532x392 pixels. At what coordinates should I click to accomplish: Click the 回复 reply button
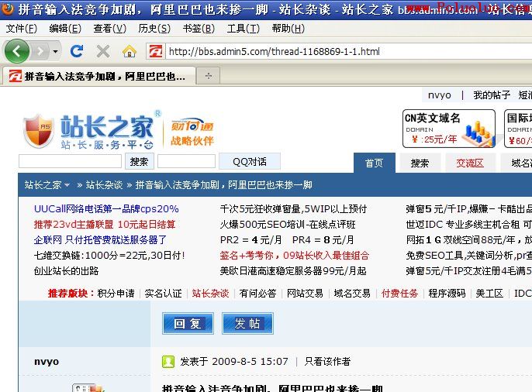click(x=188, y=323)
